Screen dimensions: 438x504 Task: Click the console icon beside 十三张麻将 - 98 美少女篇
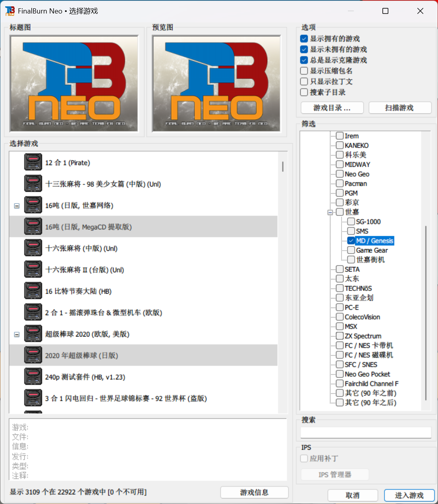33,184
